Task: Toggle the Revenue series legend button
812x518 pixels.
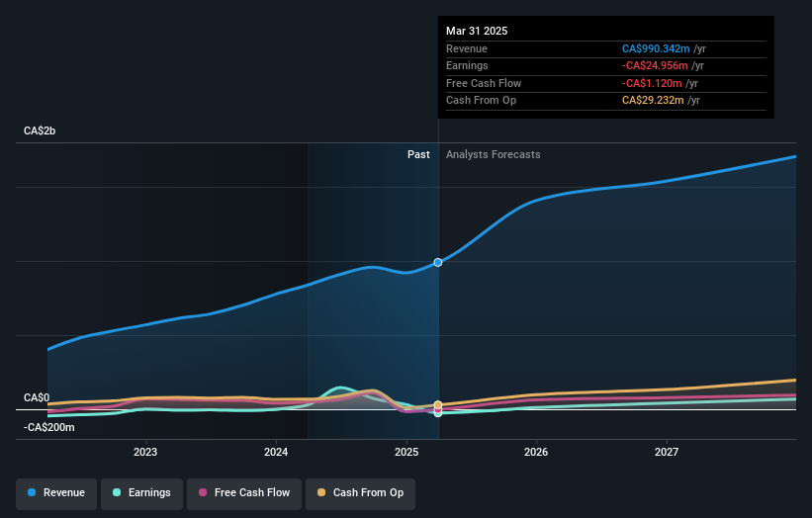Action: pos(56,493)
